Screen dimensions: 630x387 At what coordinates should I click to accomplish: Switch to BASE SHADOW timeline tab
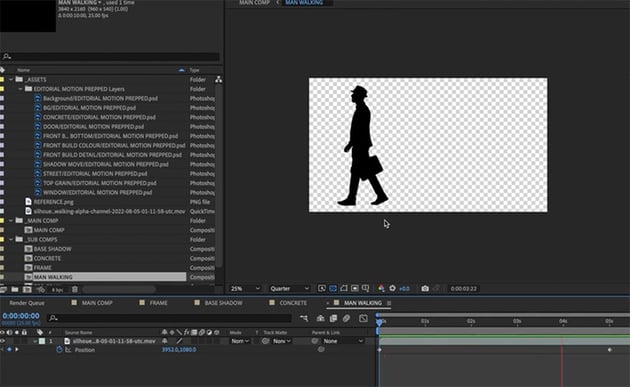pyautogui.click(x=223, y=303)
